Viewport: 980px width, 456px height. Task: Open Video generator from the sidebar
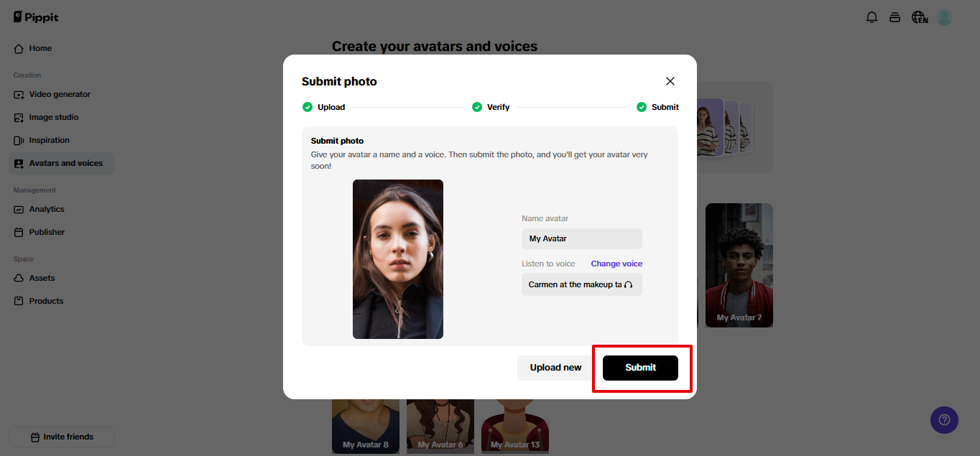[x=61, y=94]
